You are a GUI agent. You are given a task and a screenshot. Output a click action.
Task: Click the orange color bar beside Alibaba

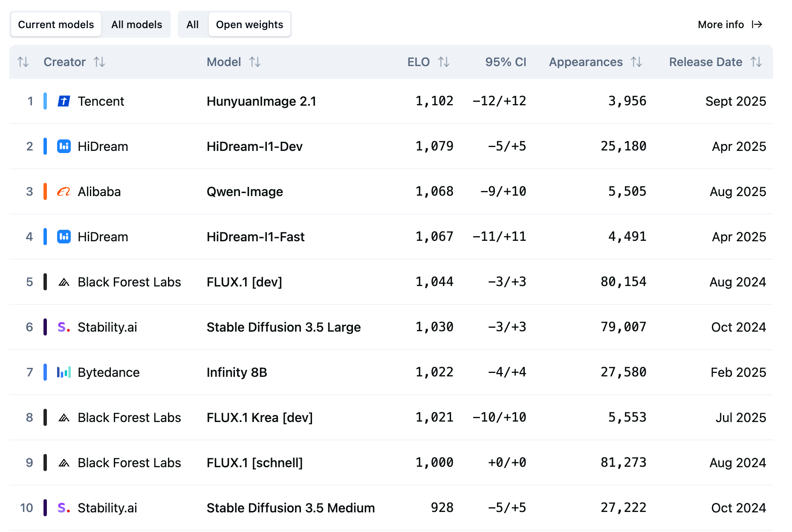(x=45, y=192)
